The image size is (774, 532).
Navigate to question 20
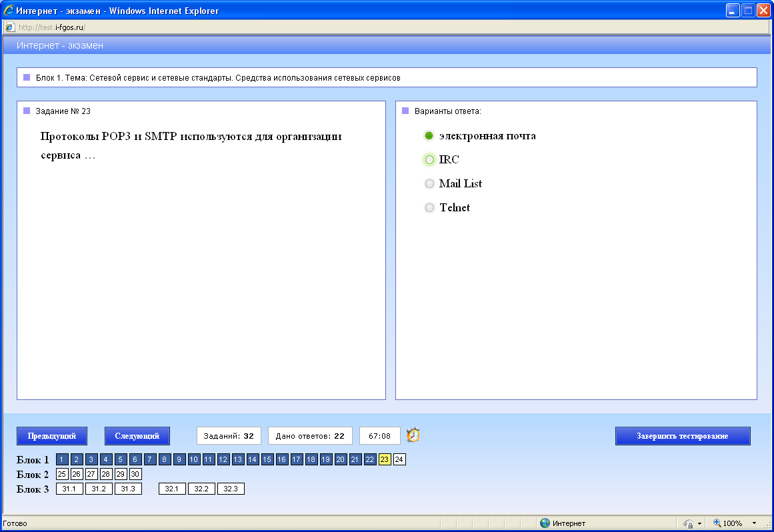click(341, 459)
